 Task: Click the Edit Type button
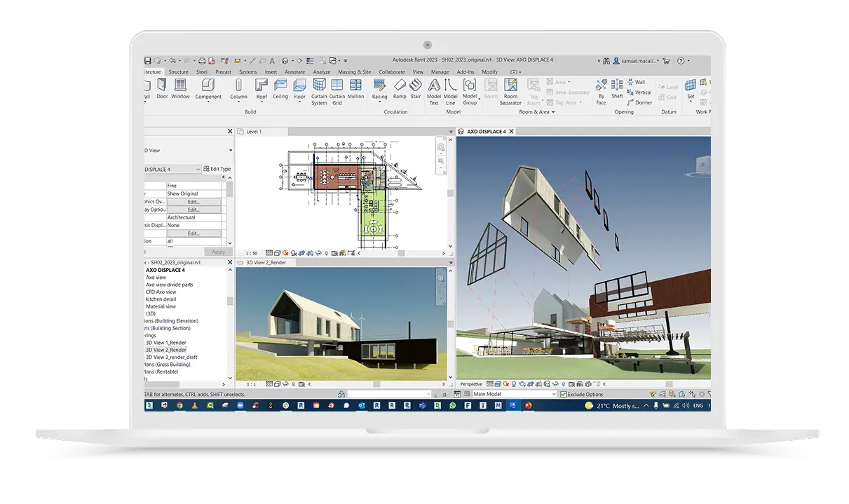tap(217, 169)
